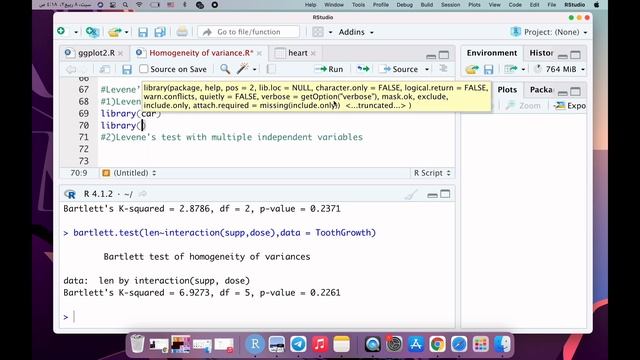
Task: Save all open documents icon
Action: pos(160,32)
